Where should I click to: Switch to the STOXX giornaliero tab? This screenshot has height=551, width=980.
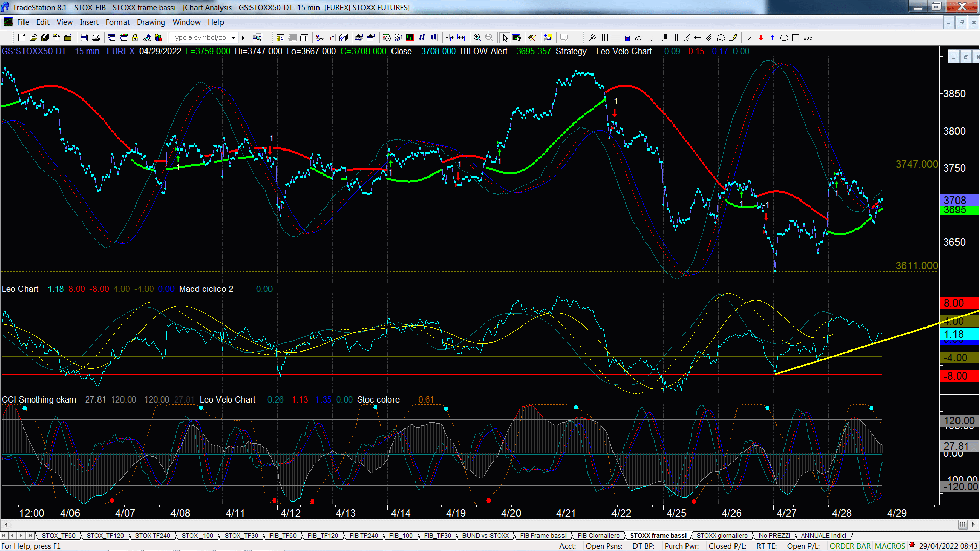pos(722,535)
